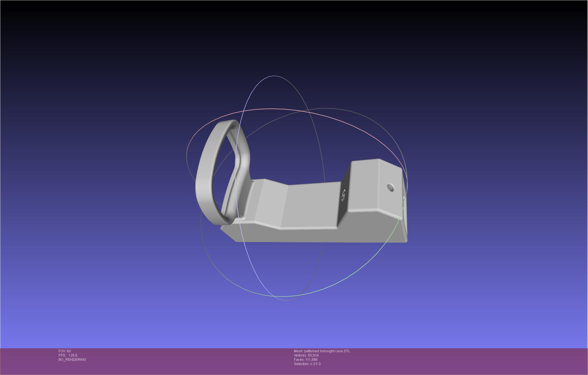Screen dimensions: 588x375
Task: Click the BO_RENDERING label
Action: (72, 360)
